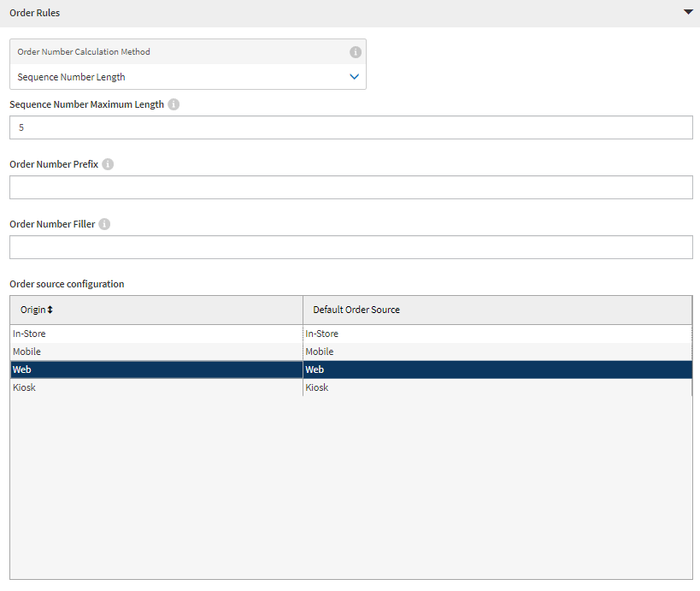Edit default order source for Web row
Screen dimensions: 700x591
coord(497,369)
